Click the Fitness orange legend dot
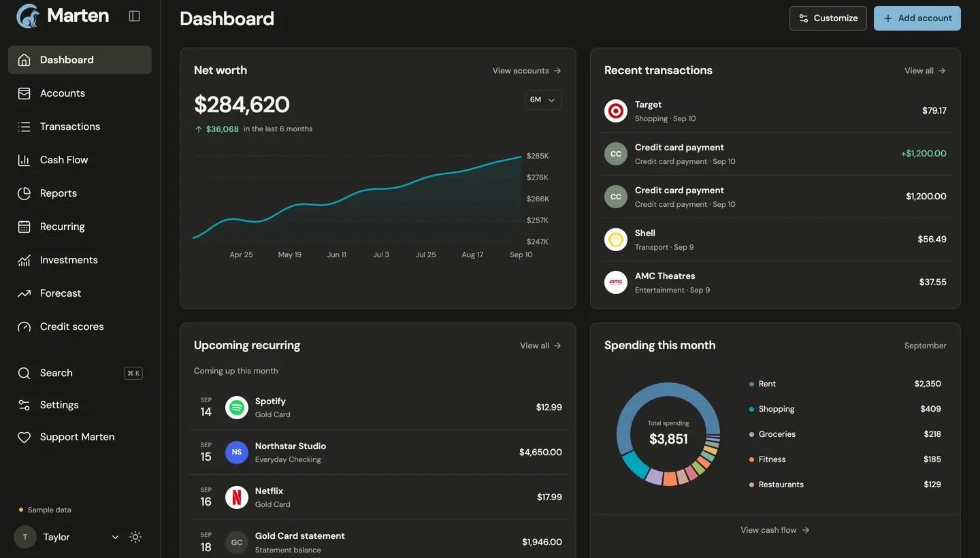 click(751, 459)
